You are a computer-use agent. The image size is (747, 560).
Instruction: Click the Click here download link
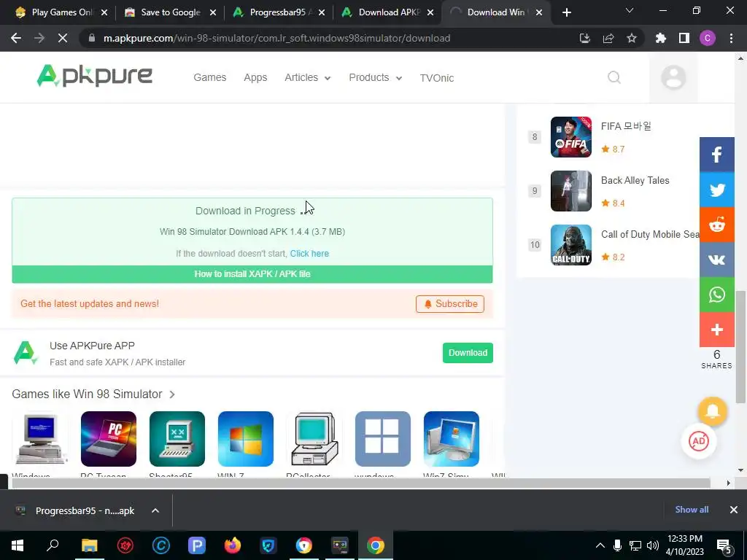click(309, 253)
